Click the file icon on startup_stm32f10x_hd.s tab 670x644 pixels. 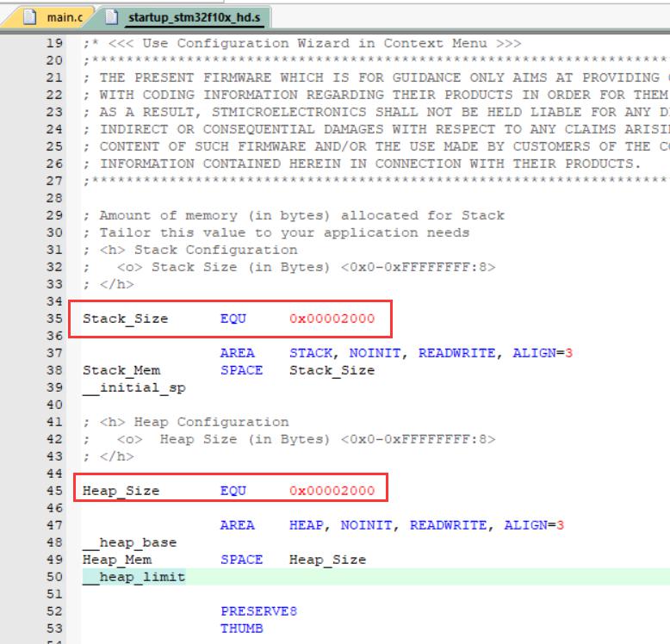pyautogui.click(x=112, y=17)
